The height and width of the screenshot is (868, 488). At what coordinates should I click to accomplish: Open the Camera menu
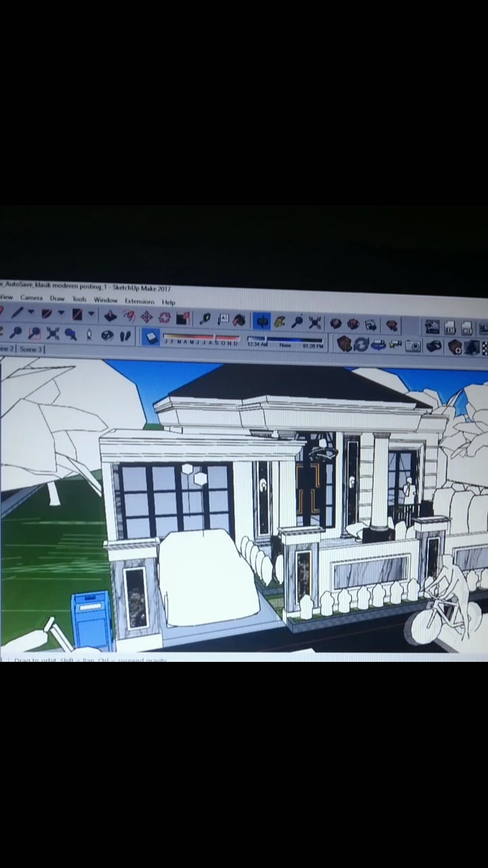pos(31,298)
